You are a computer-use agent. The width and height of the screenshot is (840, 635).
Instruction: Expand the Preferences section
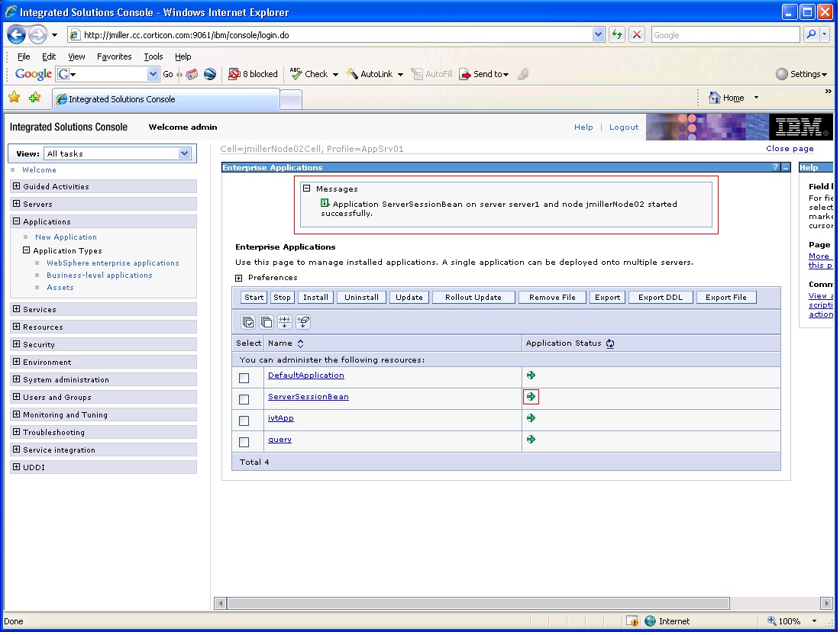(239, 278)
